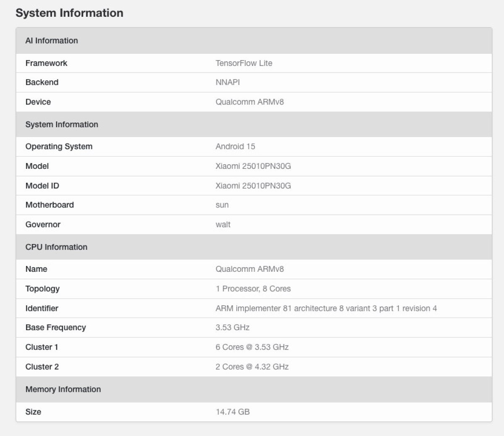The width and height of the screenshot is (504, 436).
Task: Select the System Information page title
Action: pyautogui.click(x=70, y=13)
